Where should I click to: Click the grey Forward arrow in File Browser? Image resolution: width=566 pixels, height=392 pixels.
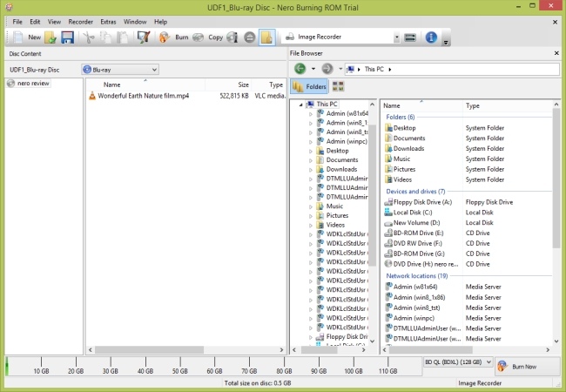[327, 69]
